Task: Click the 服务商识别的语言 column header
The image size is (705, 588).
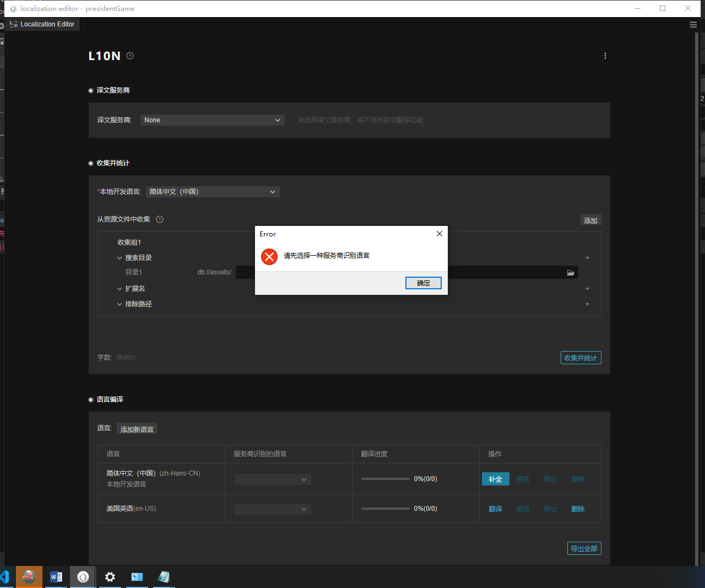Action: [260, 454]
